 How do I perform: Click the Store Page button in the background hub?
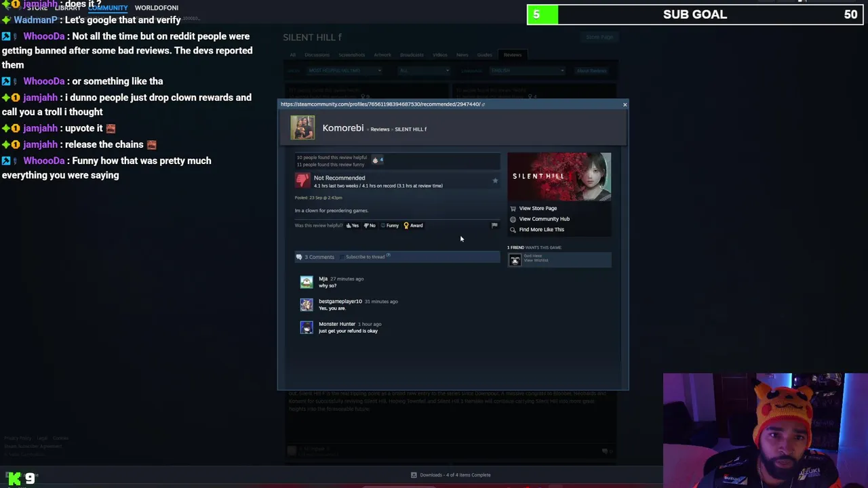[599, 37]
